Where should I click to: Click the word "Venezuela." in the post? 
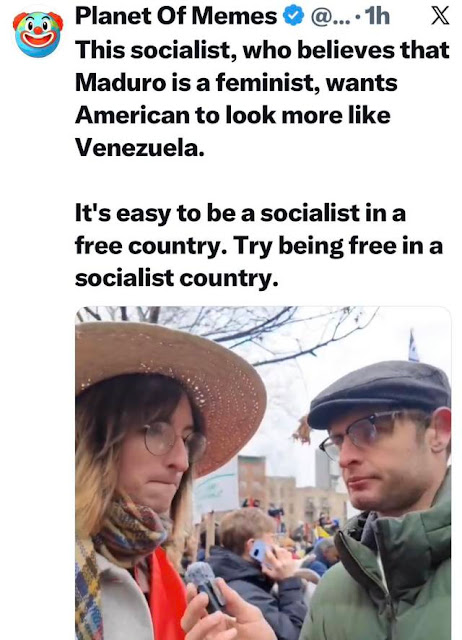coord(140,147)
